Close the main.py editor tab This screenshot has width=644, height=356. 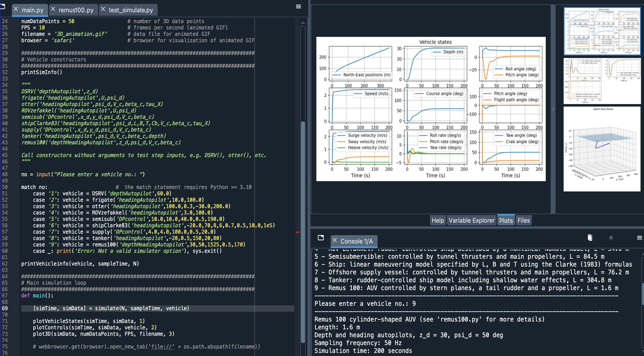tap(16, 9)
